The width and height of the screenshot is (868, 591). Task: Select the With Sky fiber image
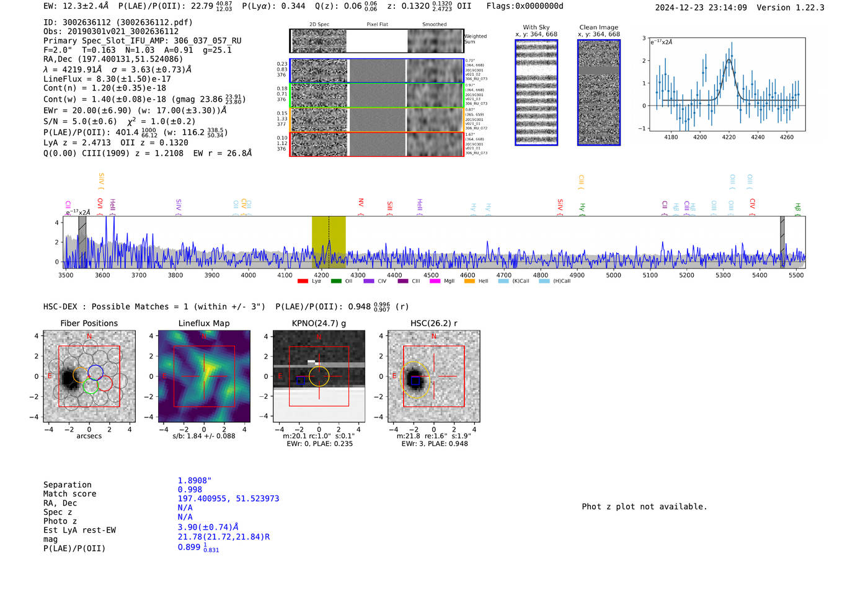[x=536, y=92]
